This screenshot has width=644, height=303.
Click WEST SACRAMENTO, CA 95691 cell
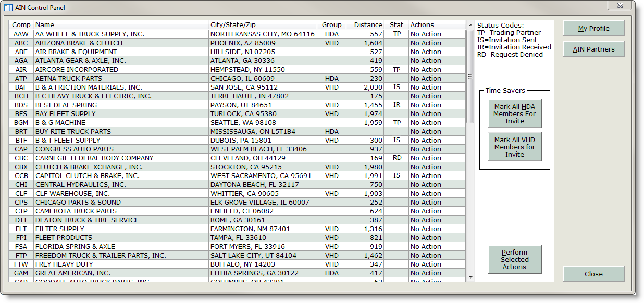[263, 176]
